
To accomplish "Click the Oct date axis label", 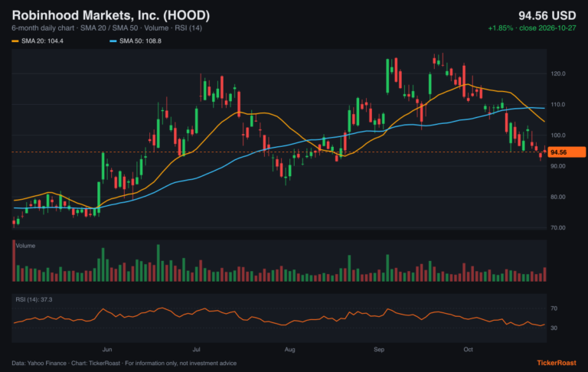I will pyautogui.click(x=468, y=349).
